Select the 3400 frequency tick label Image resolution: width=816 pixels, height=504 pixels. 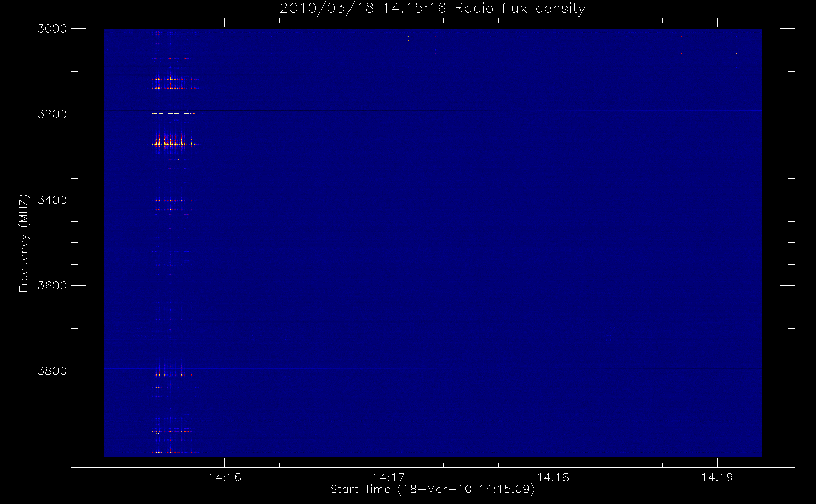click(52, 200)
